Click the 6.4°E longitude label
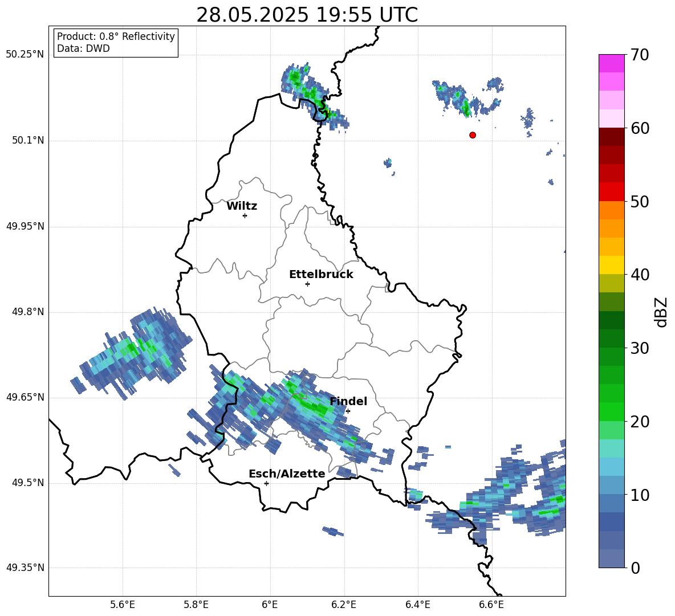Screen dimensions: 675x616 tap(417, 605)
